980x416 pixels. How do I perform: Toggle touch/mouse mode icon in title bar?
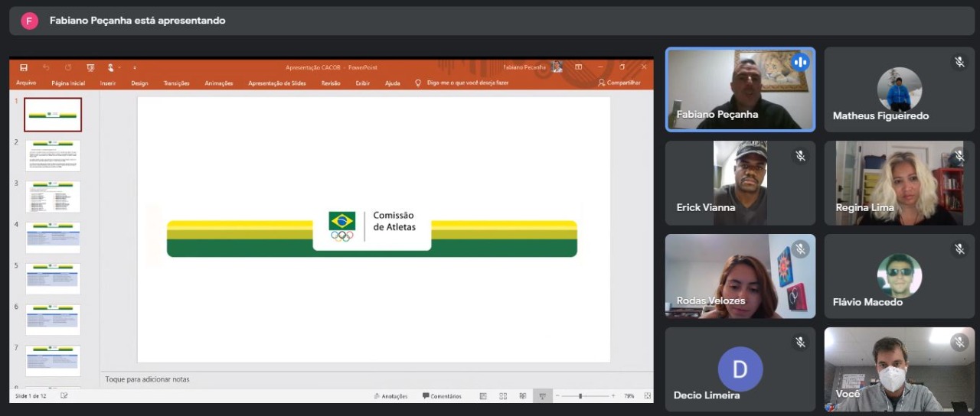point(112,67)
